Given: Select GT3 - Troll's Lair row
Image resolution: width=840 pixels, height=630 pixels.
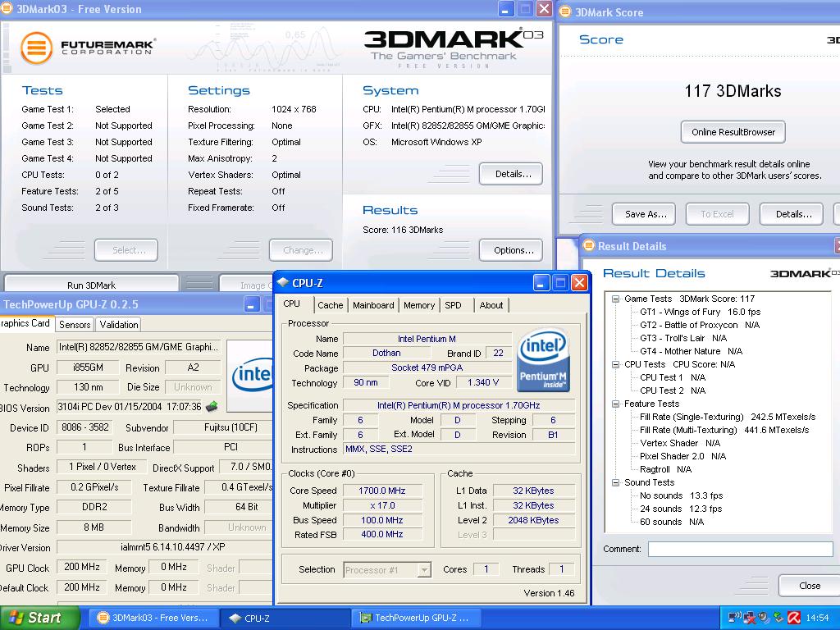Looking at the screenshot, I should tap(683, 338).
